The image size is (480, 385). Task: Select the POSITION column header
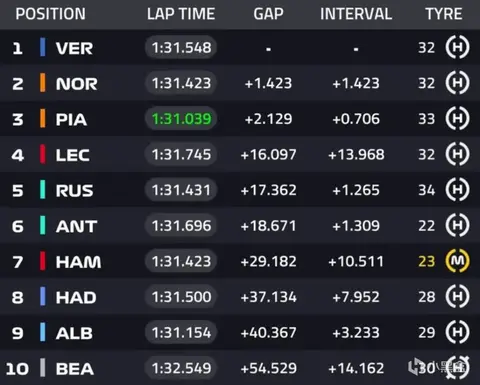(51, 14)
